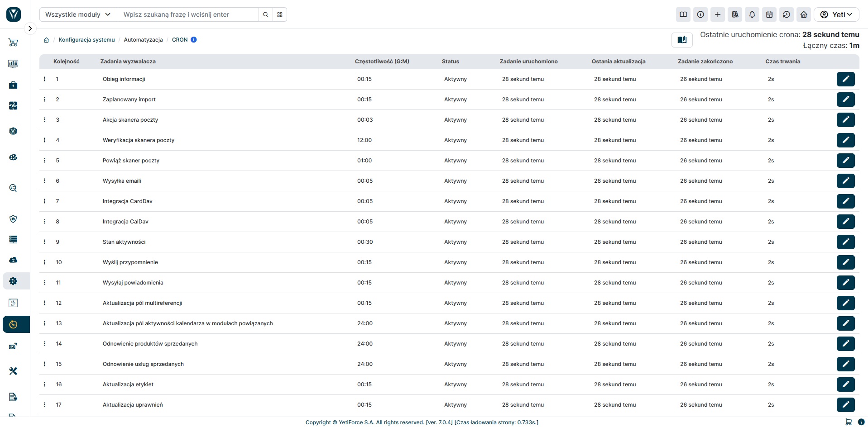Edit the Zaplanowany import task

[845, 100]
